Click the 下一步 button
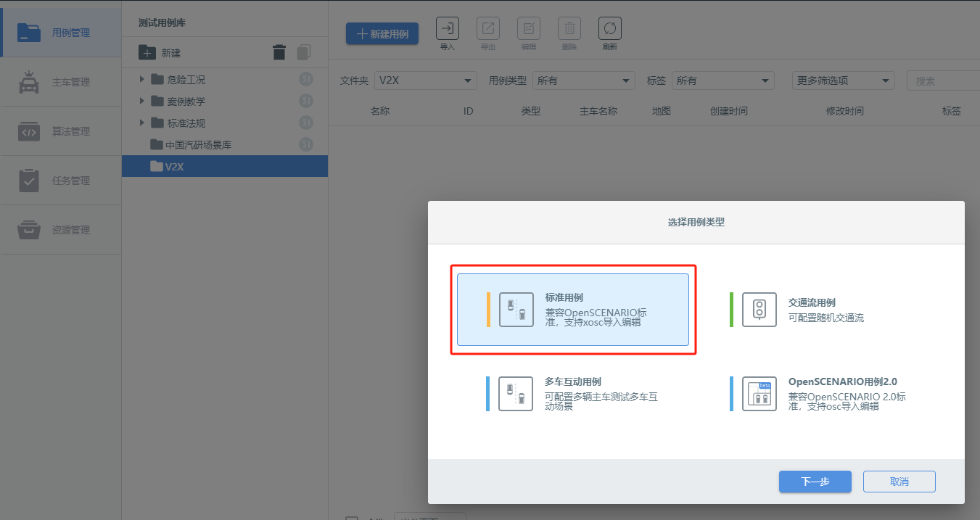 click(x=815, y=482)
